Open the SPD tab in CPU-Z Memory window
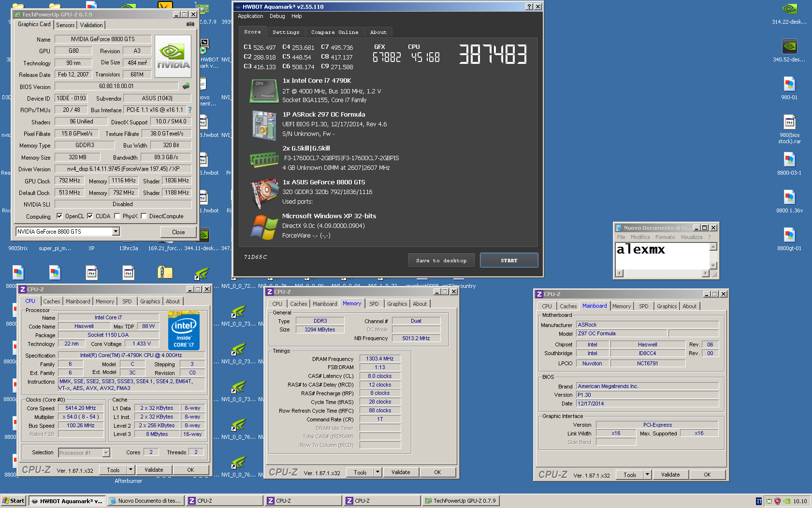The height and width of the screenshot is (508, 812). 374,304
